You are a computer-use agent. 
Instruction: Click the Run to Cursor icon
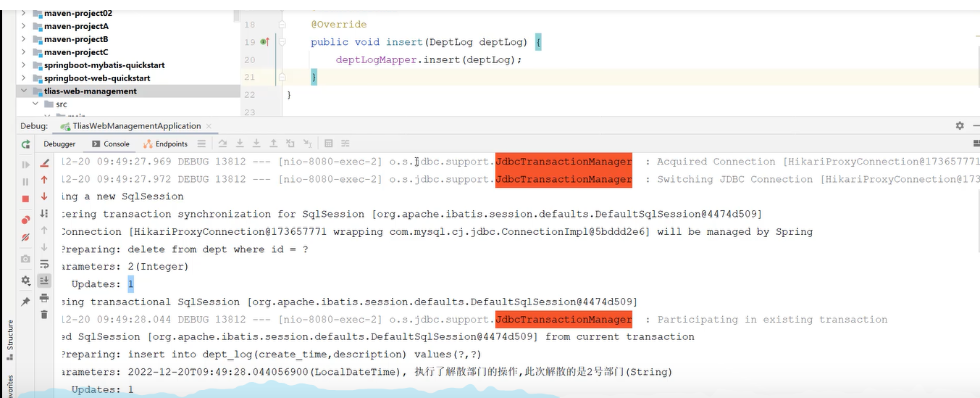click(308, 144)
